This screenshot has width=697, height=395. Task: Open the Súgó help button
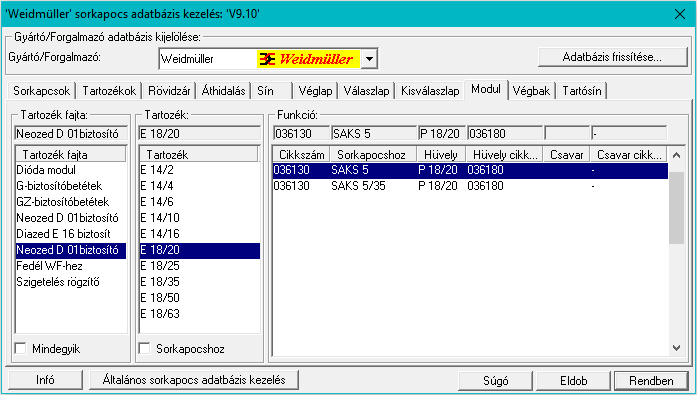[496, 381]
